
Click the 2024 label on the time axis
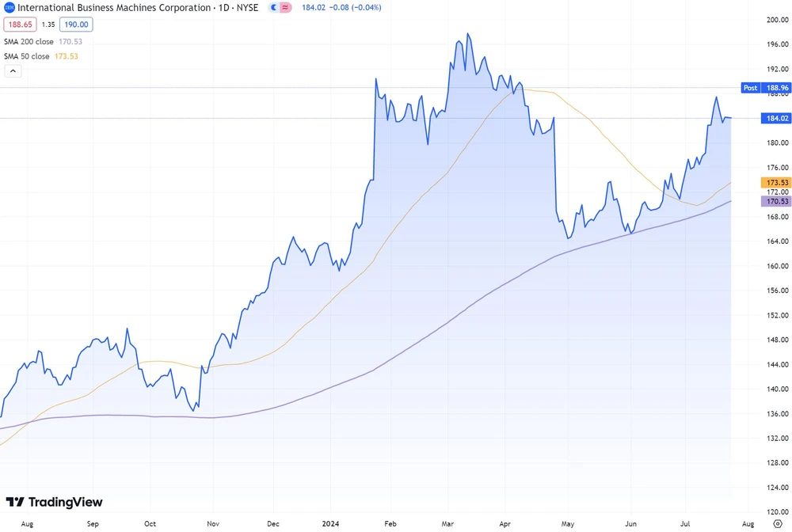(330, 523)
